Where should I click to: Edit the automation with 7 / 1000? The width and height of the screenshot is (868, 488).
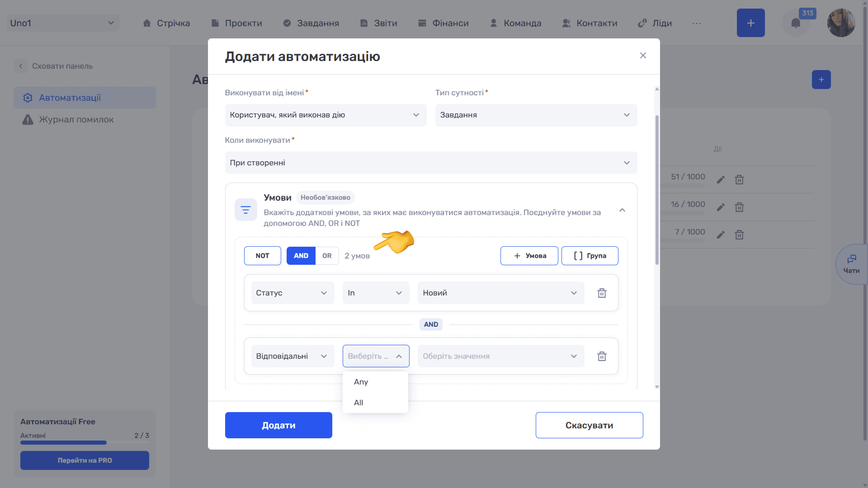click(x=720, y=235)
